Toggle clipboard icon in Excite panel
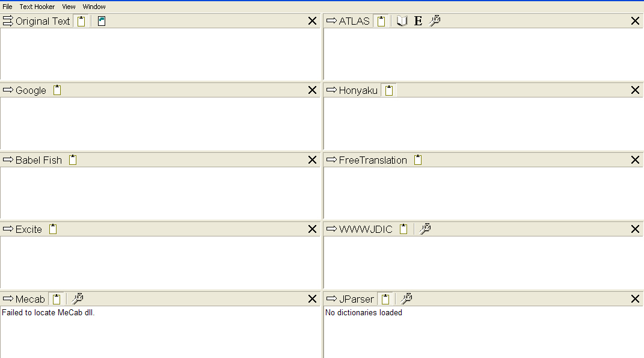The width and height of the screenshot is (644, 358). coord(53,229)
